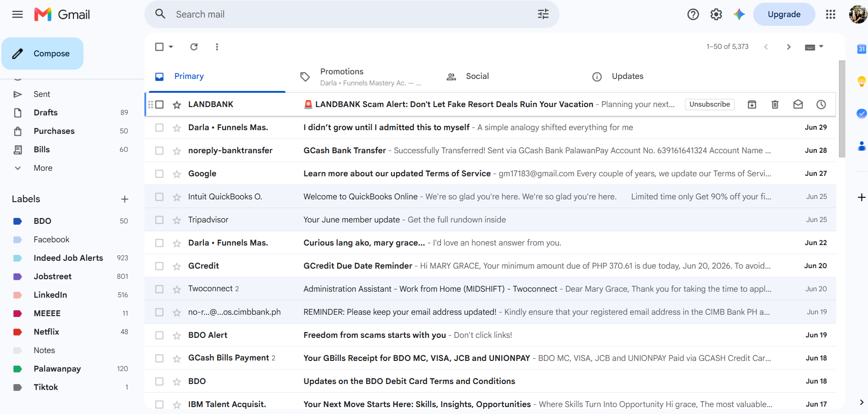Tick the master select-all checkbox
Image resolution: width=868 pixels, height=414 pixels.
click(160, 47)
